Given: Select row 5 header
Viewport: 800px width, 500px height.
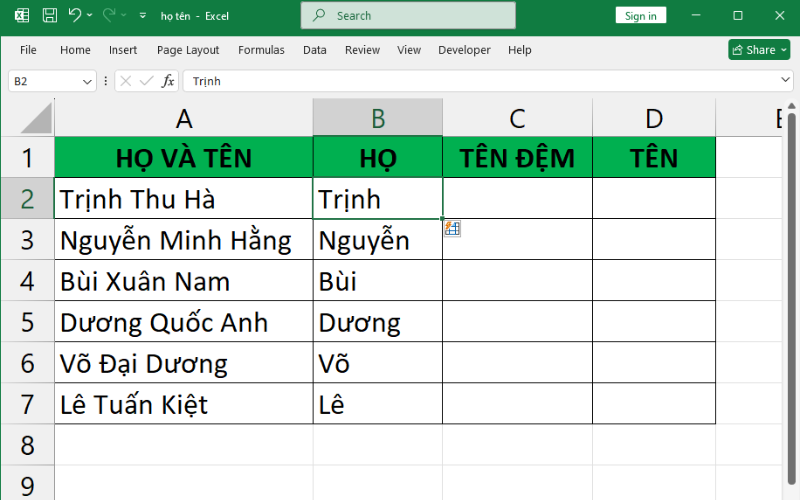Looking at the screenshot, I should [27, 322].
